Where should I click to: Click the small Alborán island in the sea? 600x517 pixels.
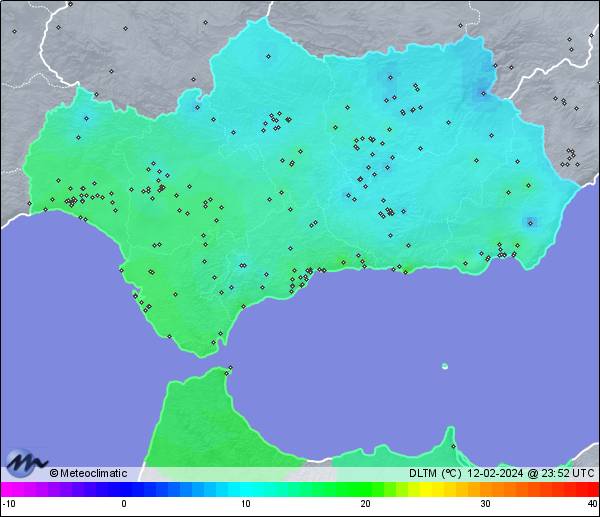445,366
